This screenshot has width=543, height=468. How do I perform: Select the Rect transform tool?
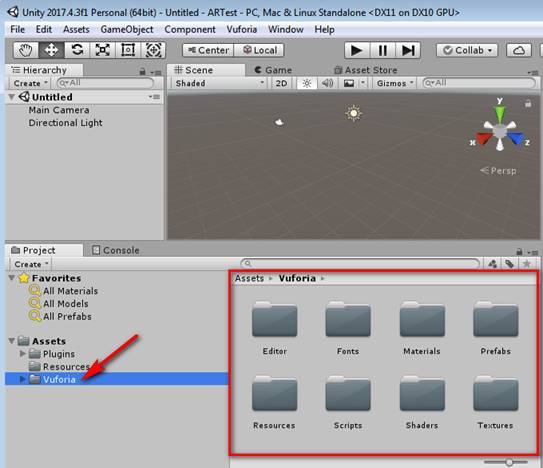click(128, 50)
